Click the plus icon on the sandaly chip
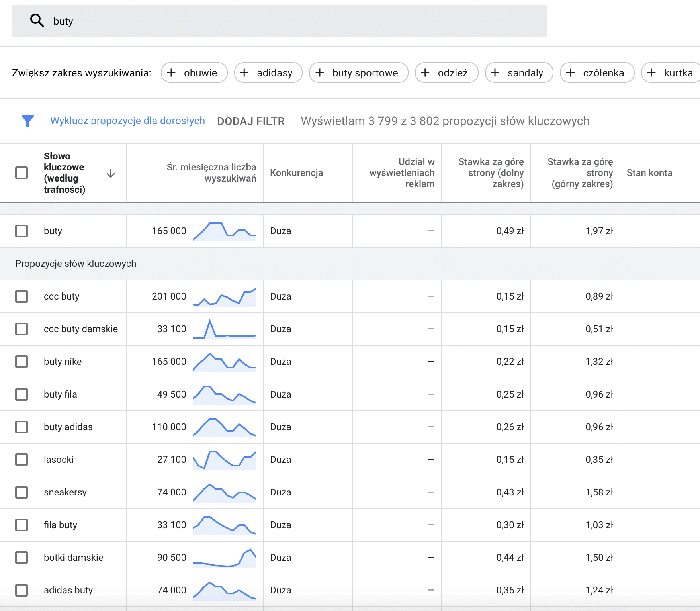The height and width of the screenshot is (611, 700). tap(495, 72)
